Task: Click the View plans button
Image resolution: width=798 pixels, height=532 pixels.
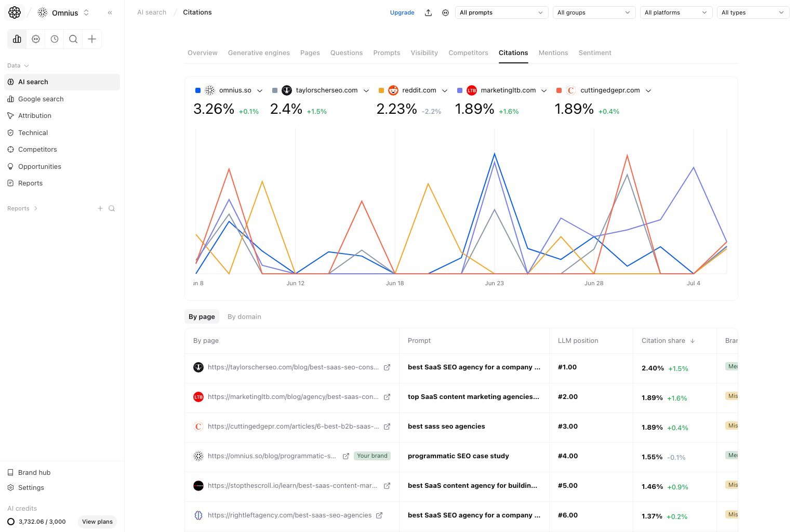Action: tap(97, 522)
